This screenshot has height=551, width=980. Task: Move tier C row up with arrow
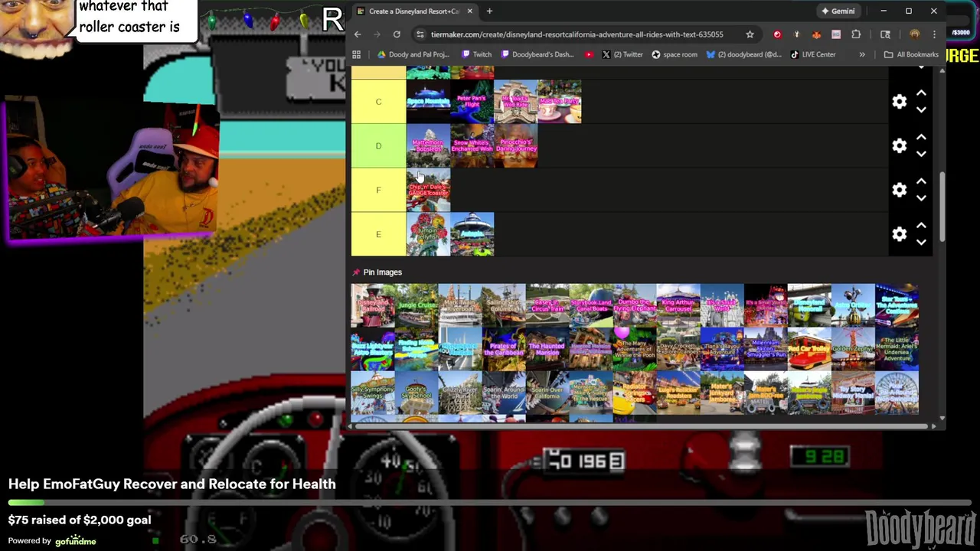(x=921, y=93)
